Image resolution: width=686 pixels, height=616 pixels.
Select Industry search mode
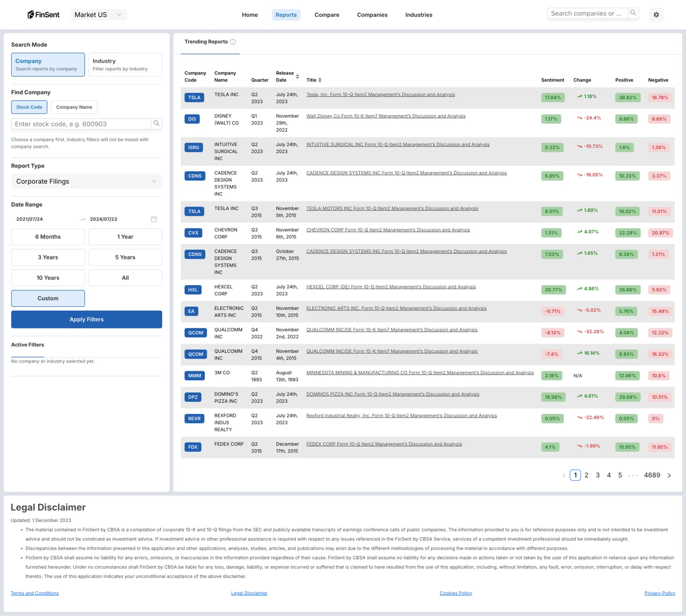[125, 65]
